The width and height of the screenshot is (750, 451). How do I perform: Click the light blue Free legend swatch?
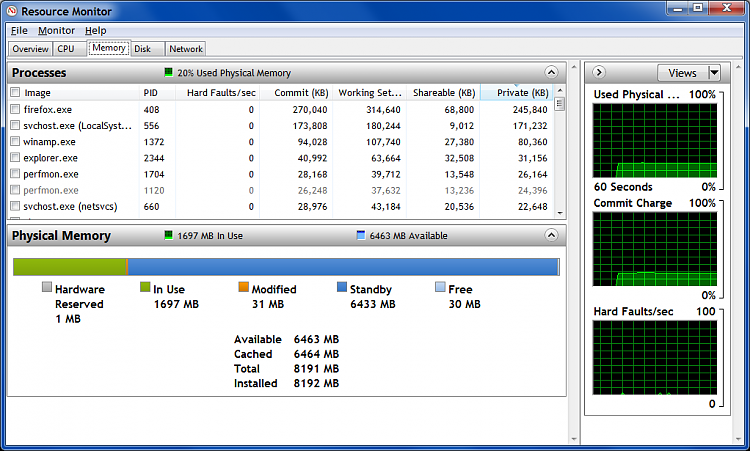coord(440,287)
